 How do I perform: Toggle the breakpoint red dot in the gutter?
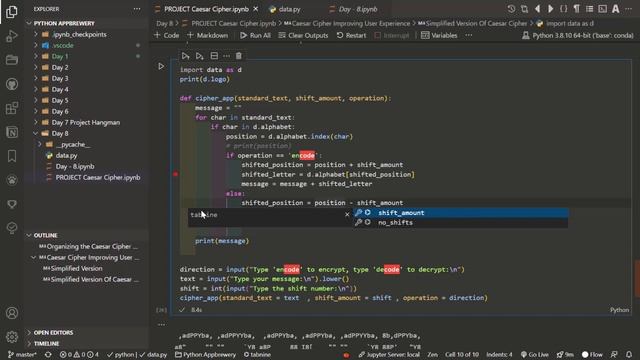tap(176, 174)
